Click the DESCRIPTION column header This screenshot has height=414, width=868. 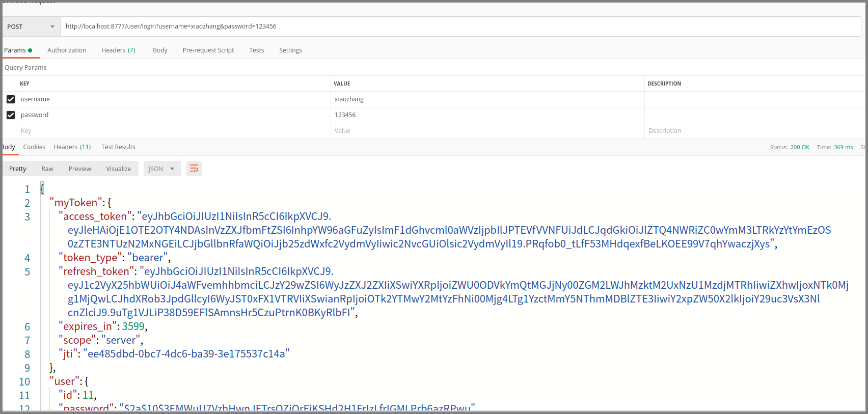pos(664,84)
